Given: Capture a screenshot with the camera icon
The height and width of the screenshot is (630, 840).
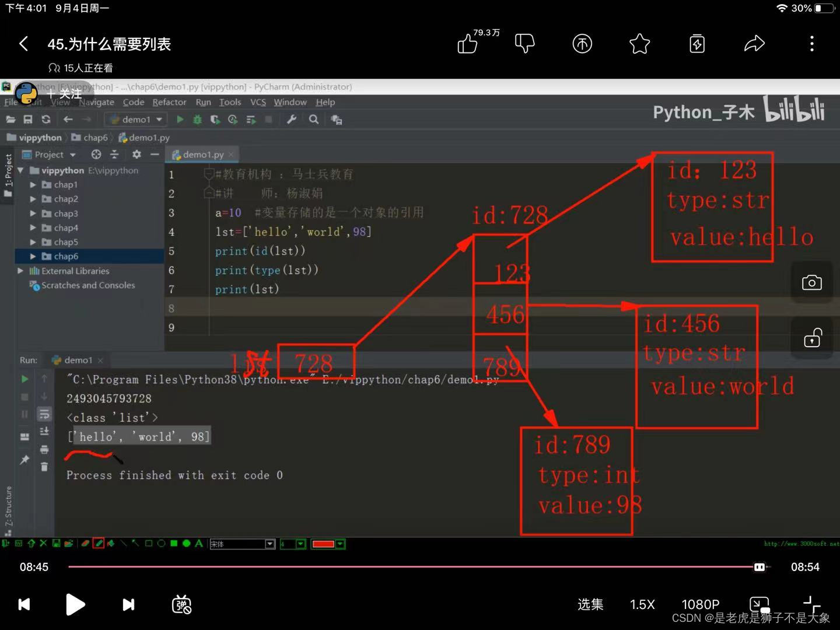Looking at the screenshot, I should tap(812, 282).
